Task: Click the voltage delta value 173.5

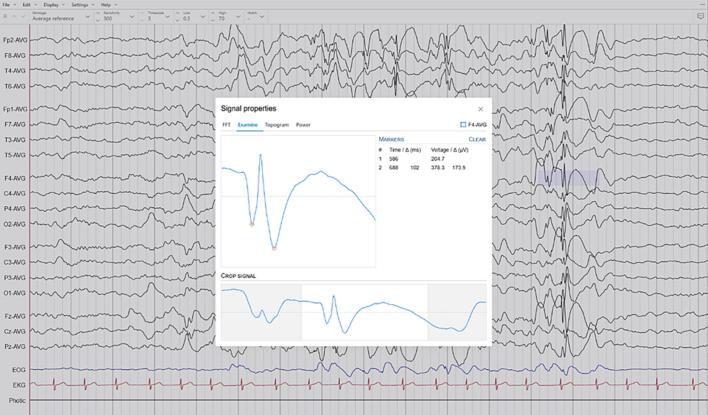Action: (458, 168)
